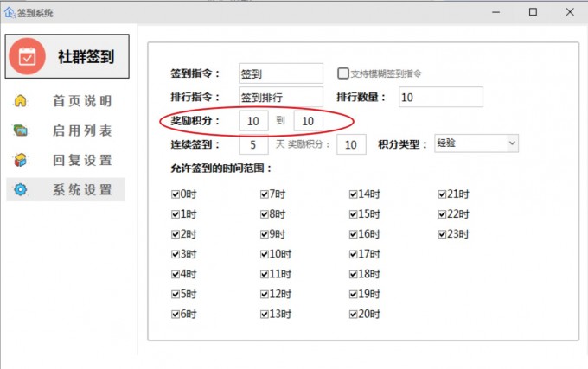Image resolution: width=588 pixels, height=369 pixels.
Task: Click the 签到指令 input field
Action: click(281, 73)
